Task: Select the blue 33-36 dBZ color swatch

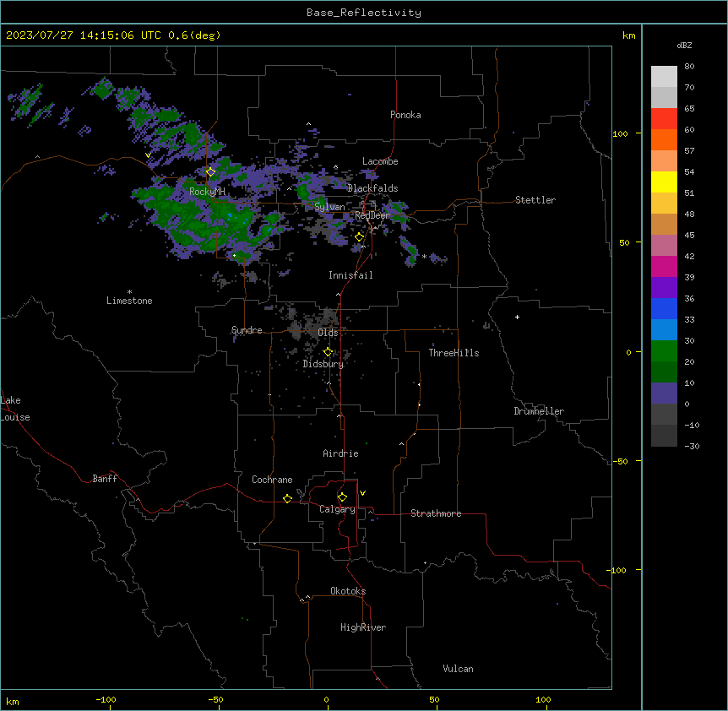Action: click(664, 309)
